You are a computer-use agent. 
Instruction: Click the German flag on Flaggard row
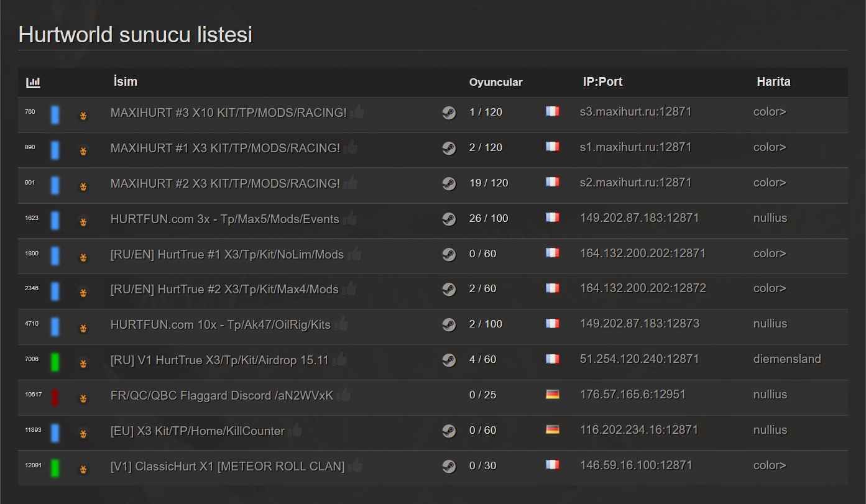pyautogui.click(x=552, y=395)
